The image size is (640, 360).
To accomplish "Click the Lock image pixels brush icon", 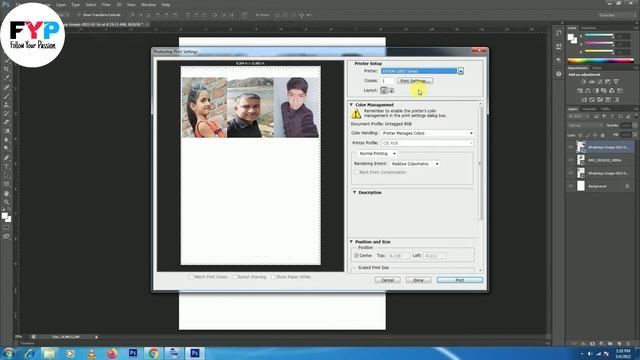I will [588, 135].
